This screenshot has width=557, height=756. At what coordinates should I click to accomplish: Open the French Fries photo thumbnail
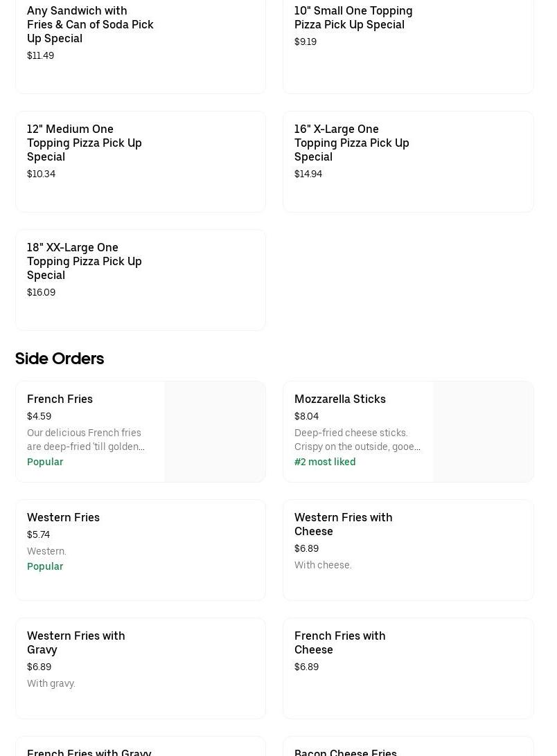[x=215, y=431]
